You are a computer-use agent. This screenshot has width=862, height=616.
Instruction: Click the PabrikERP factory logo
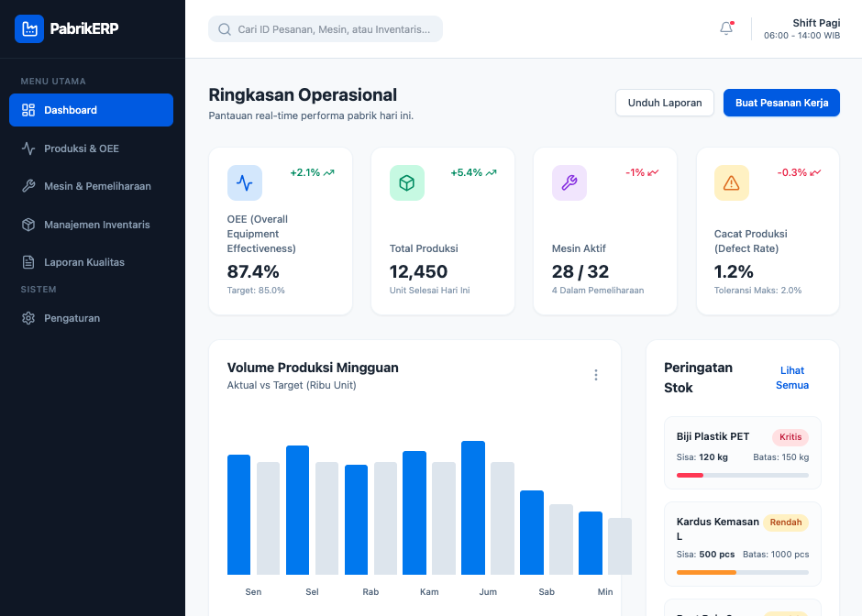click(x=29, y=28)
